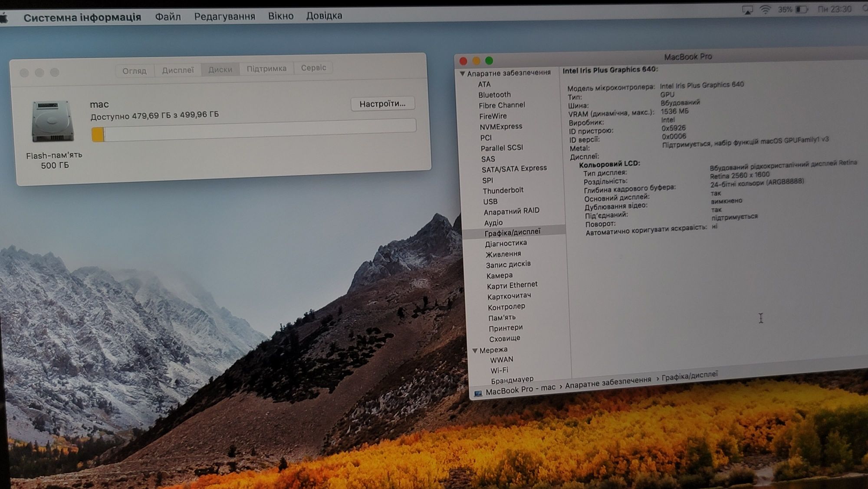Open the Вікно menu
This screenshot has width=868, height=489.
pos(281,16)
